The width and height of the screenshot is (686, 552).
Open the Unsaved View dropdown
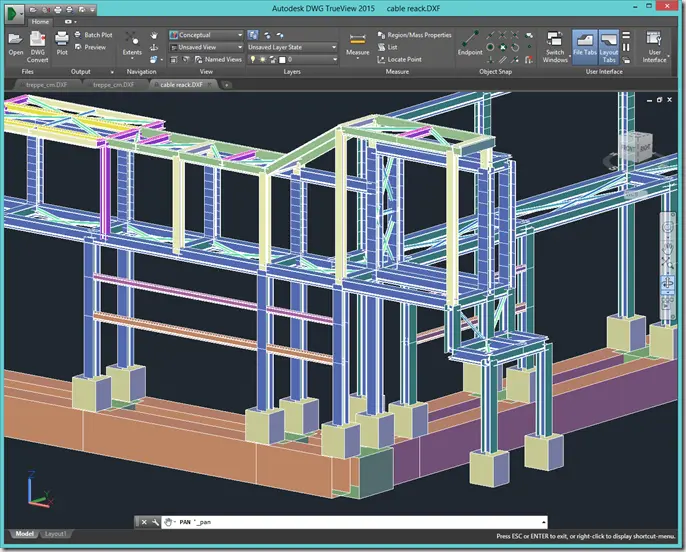[x=206, y=47]
